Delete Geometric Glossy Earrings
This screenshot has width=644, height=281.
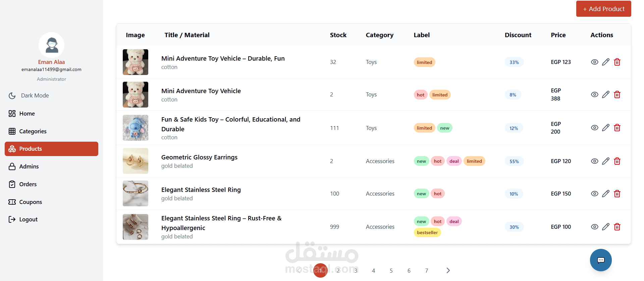click(617, 161)
